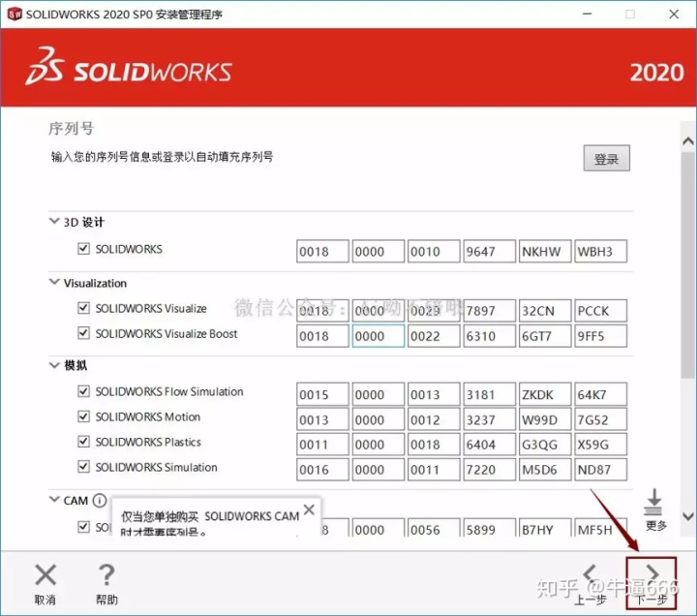This screenshot has width=697, height=616.
Task: Uncheck the SOLIDWORKS 3D design checkbox
Action: (83, 248)
